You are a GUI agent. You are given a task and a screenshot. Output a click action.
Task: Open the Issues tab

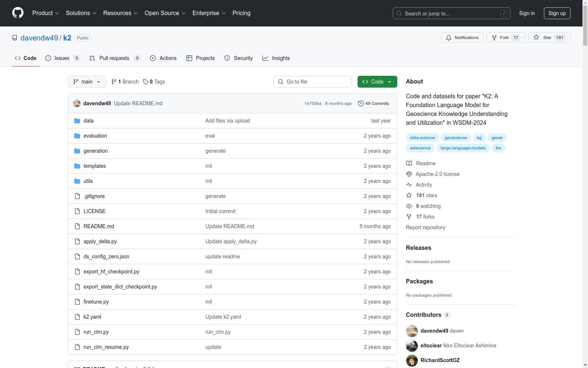pyautogui.click(x=62, y=58)
